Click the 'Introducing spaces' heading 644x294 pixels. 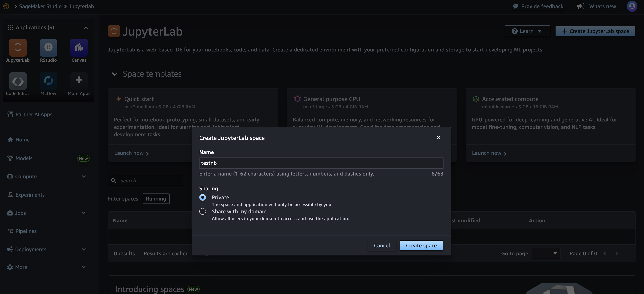pos(150,289)
